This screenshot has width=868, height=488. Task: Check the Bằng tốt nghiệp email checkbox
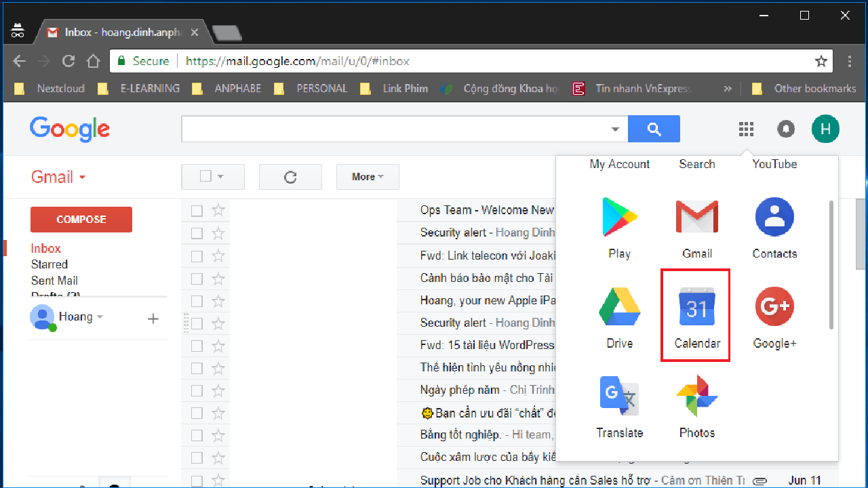click(x=197, y=435)
